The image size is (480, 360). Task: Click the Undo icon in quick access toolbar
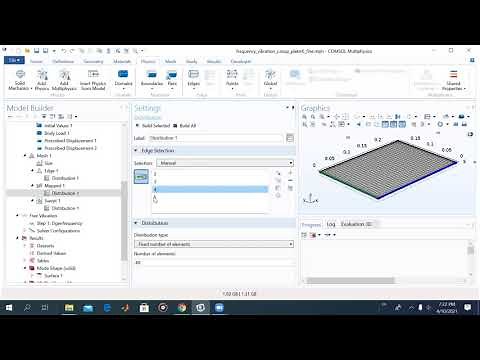point(63,51)
